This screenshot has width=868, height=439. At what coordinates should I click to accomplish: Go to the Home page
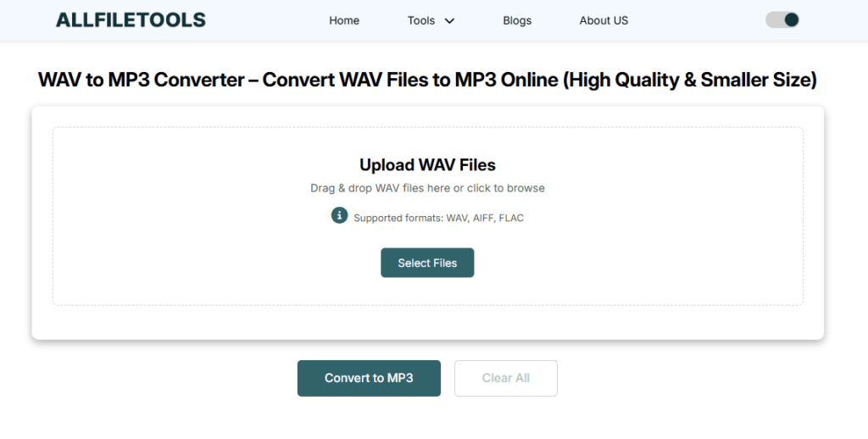click(x=344, y=20)
